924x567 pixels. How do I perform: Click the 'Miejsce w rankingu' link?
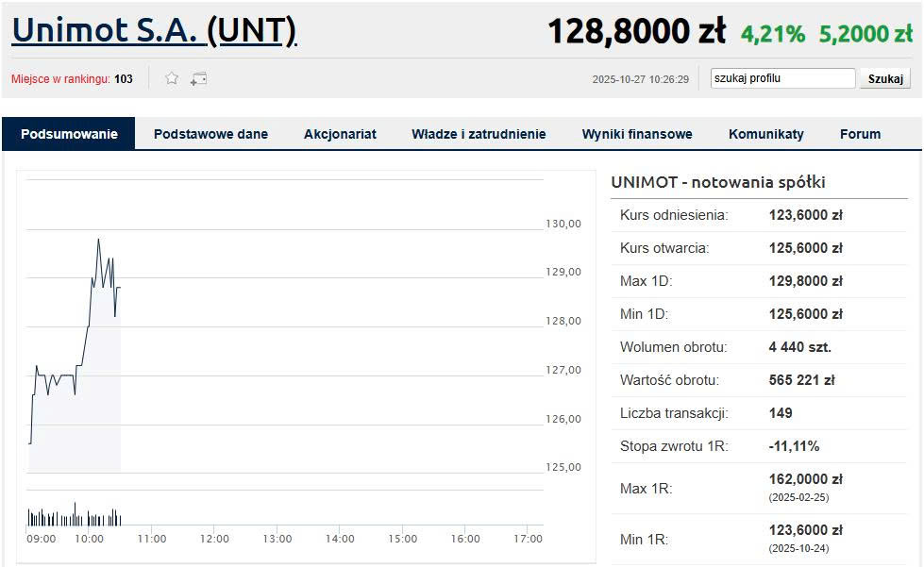(x=60, y=79)
